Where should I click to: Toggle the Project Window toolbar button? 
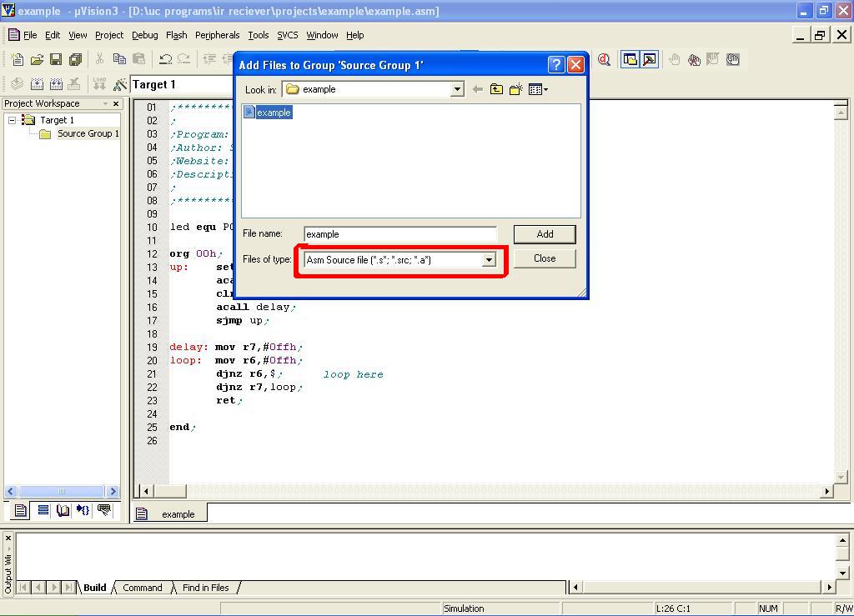point(630,59)
